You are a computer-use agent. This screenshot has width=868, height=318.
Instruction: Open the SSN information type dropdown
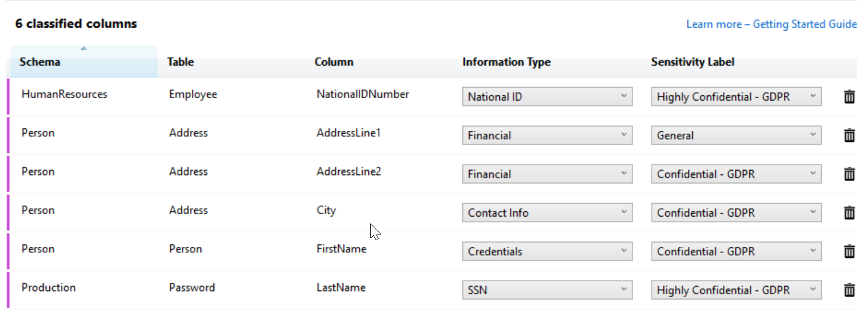(547, 290)
